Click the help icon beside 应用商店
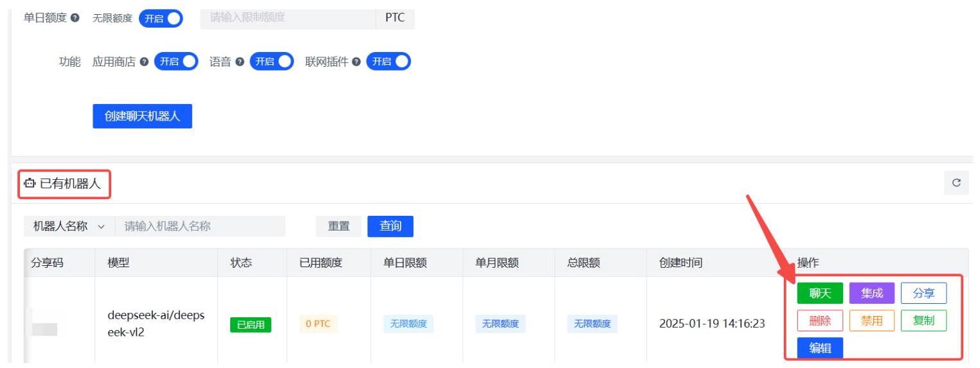Viewport: 980px width, 368px height. [144, 62]
